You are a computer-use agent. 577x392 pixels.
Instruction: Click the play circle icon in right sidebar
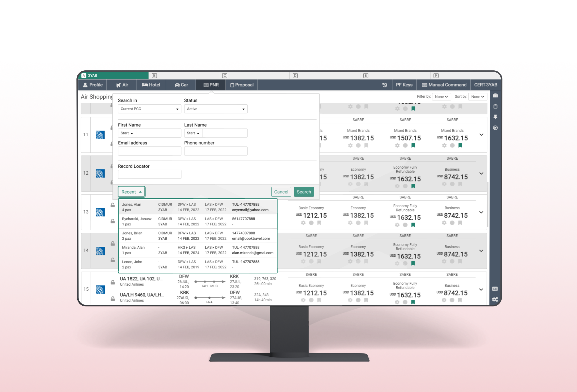click(495, 128)
